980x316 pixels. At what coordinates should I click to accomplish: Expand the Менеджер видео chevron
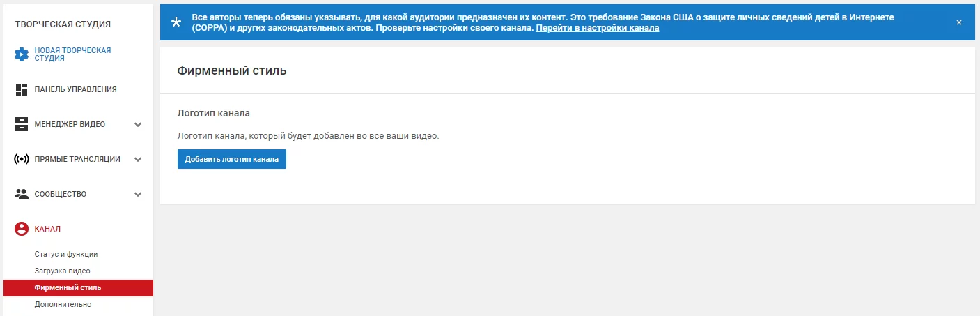138,125
